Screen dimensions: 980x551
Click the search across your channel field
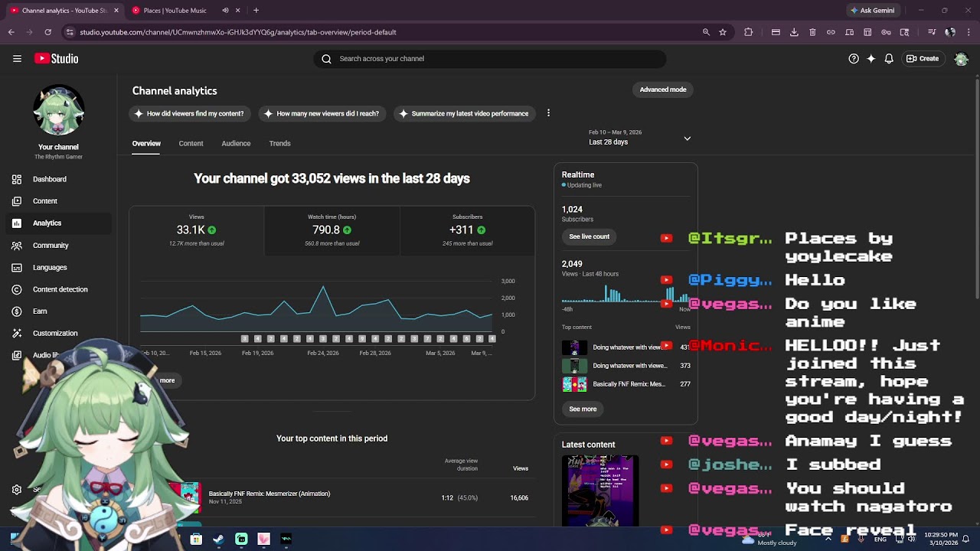tap(490, 59)
